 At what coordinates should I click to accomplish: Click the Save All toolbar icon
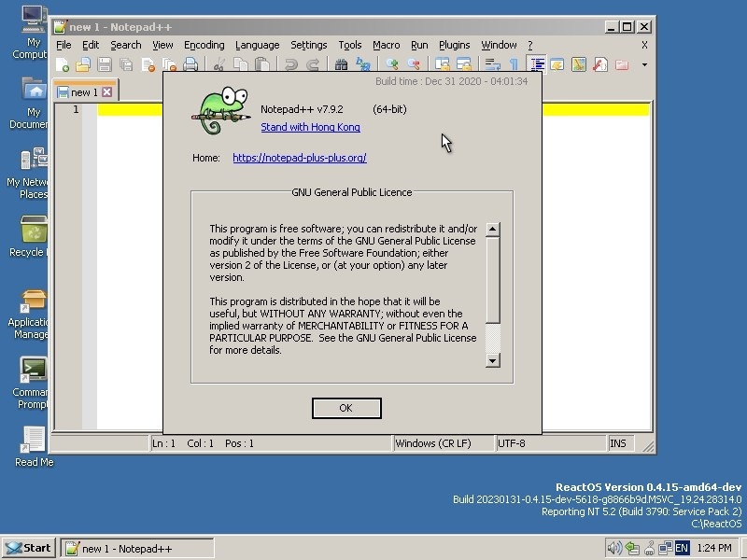(126, 64)
